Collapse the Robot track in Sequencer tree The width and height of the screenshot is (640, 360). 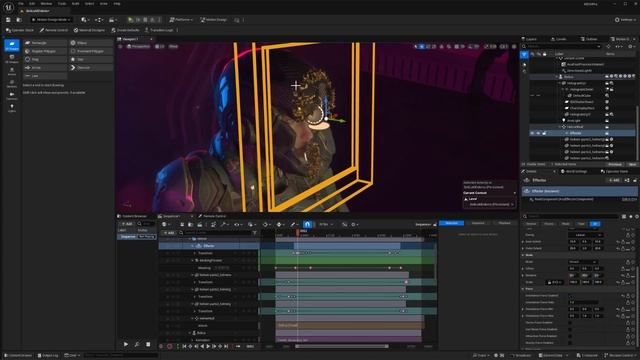(191, 333)
